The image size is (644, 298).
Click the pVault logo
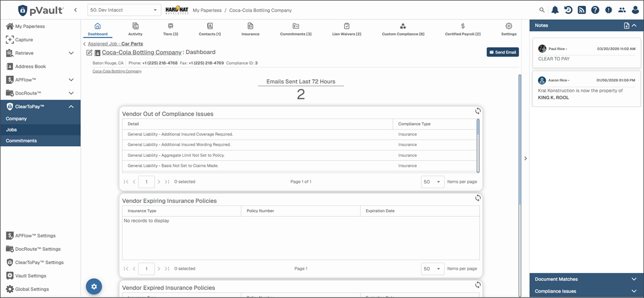click(x=42, y=10)
